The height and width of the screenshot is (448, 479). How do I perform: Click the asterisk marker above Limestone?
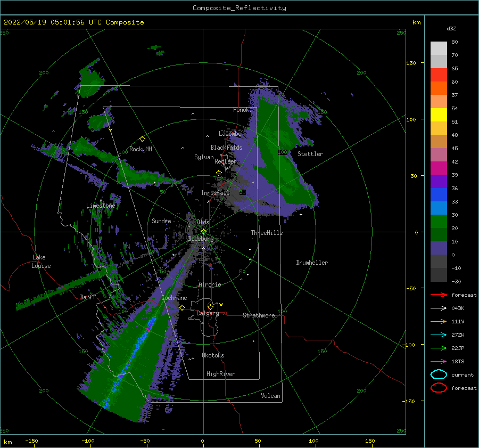pyautogui.click(x=101, y=201)
